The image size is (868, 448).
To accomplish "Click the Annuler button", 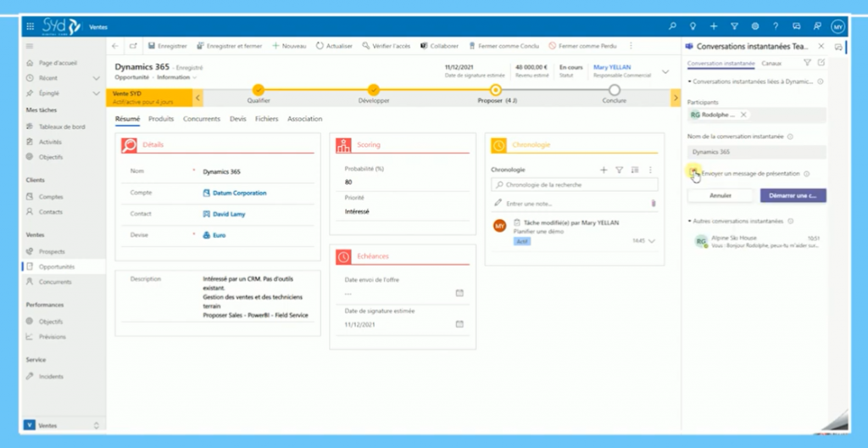I will click(721, 195).
